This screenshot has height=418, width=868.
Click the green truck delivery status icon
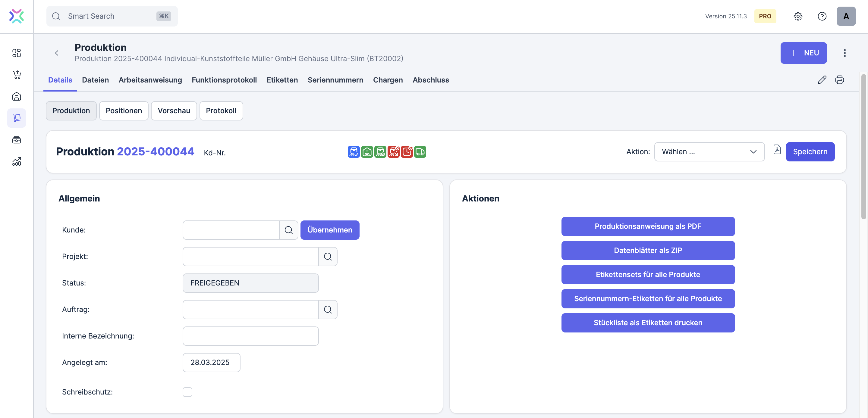click(420, 151)
